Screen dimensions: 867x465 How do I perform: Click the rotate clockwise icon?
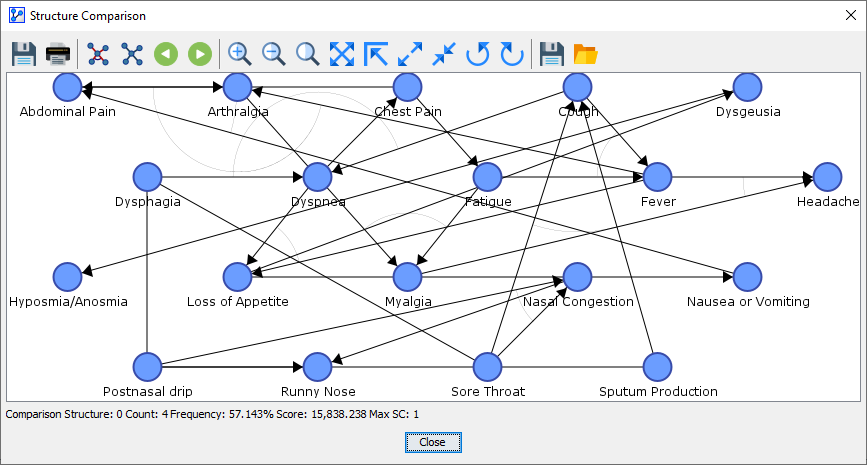(x=512, y=54)
